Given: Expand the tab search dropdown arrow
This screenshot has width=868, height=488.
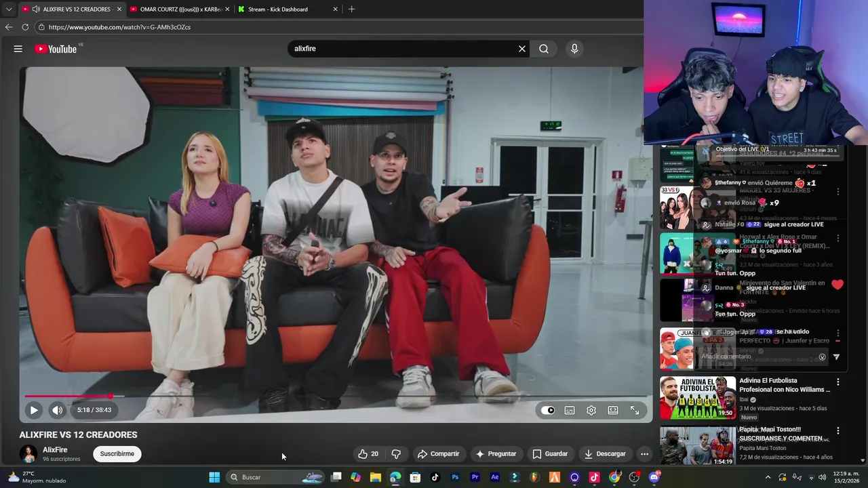Looking at the screenshot, I should (9, 9).
